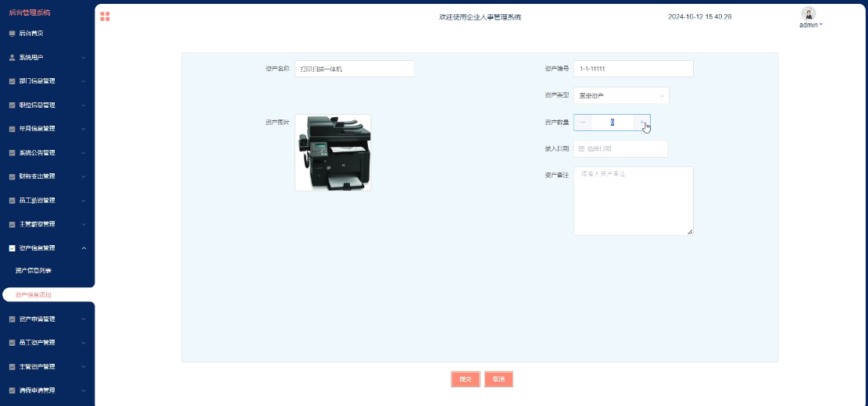Image resolution: width=868 pixels, height=406 pixels.
Task: Click the icon beside 员工资产管理
Action: pyautogui.click(x=13, y=343)
